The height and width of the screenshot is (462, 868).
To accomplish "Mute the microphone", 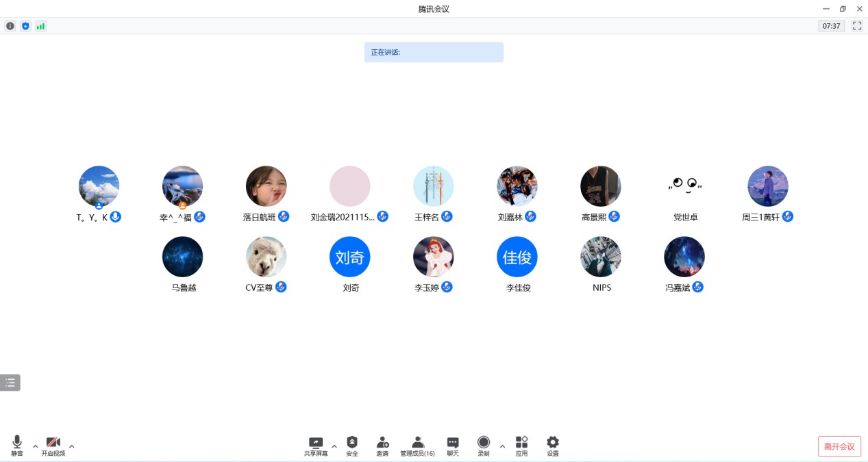I will tap(17, 446).
